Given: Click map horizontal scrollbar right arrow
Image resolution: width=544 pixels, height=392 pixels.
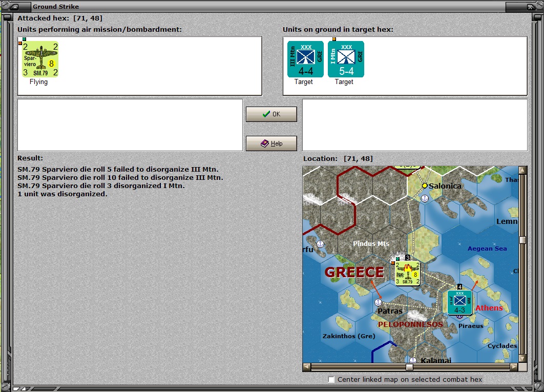Looking at the screenshot, I should coord(514,367).
